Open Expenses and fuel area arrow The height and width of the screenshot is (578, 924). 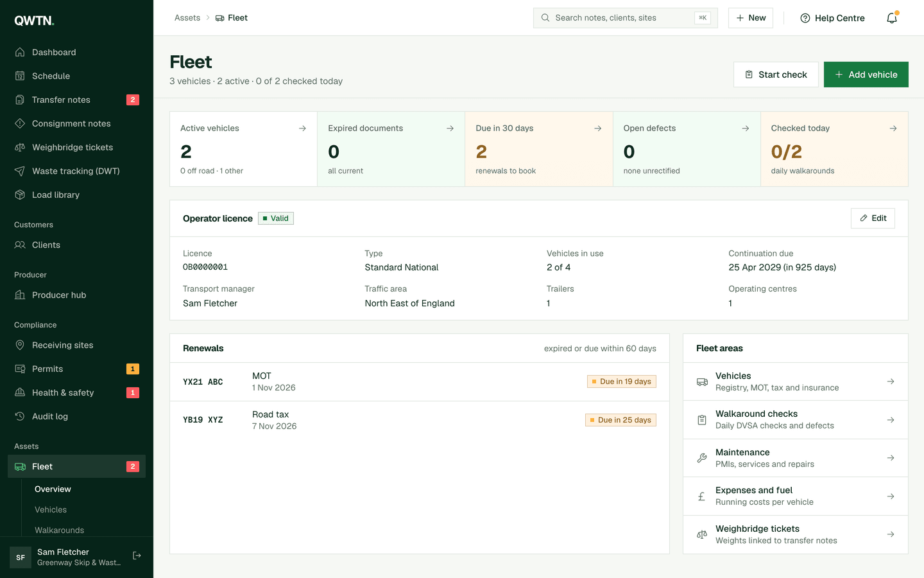(x=891, y=496)
